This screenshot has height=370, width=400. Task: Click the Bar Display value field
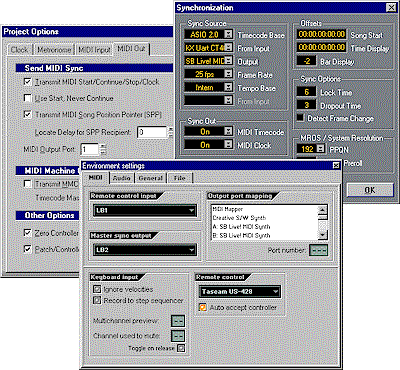[x=307, y=61]
